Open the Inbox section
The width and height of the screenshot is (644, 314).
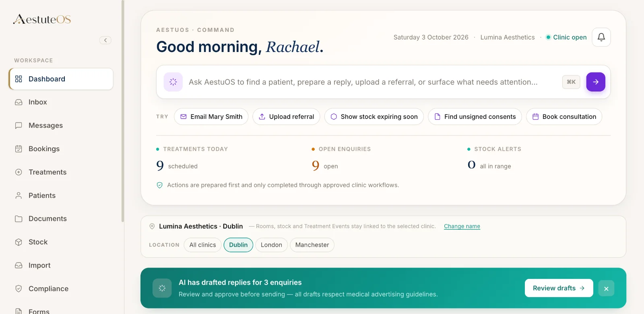pos(61,102)
